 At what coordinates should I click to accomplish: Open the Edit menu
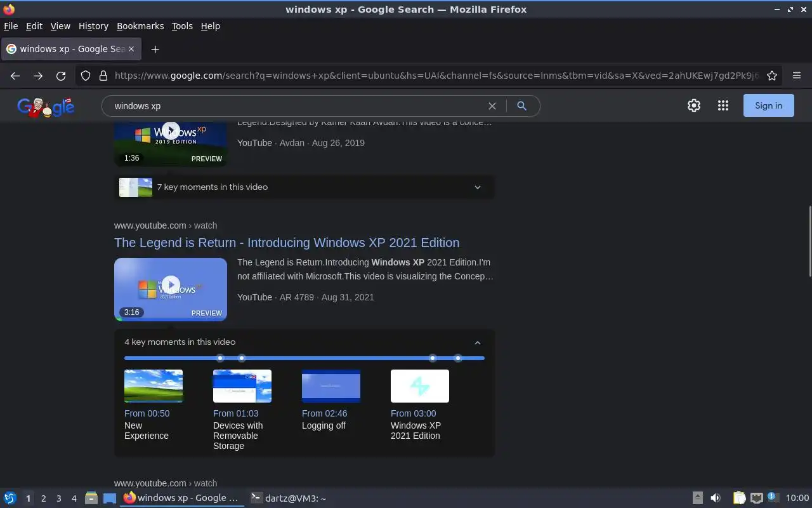(x=34, y=26)
